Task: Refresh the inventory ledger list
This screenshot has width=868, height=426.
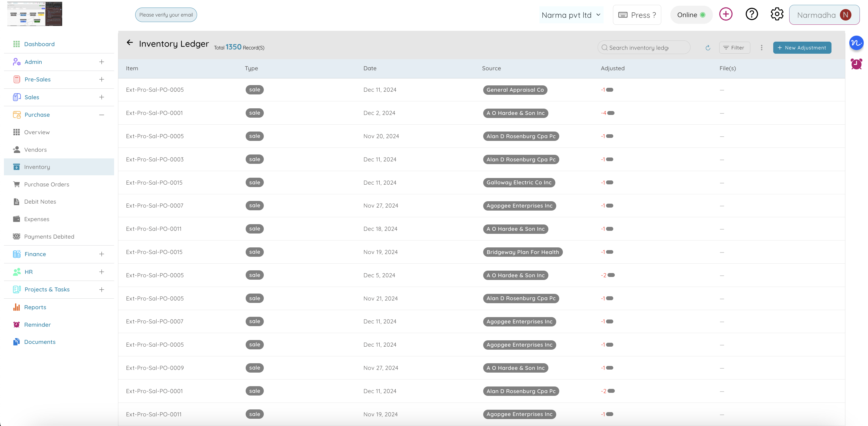Action: pos(708,47)
